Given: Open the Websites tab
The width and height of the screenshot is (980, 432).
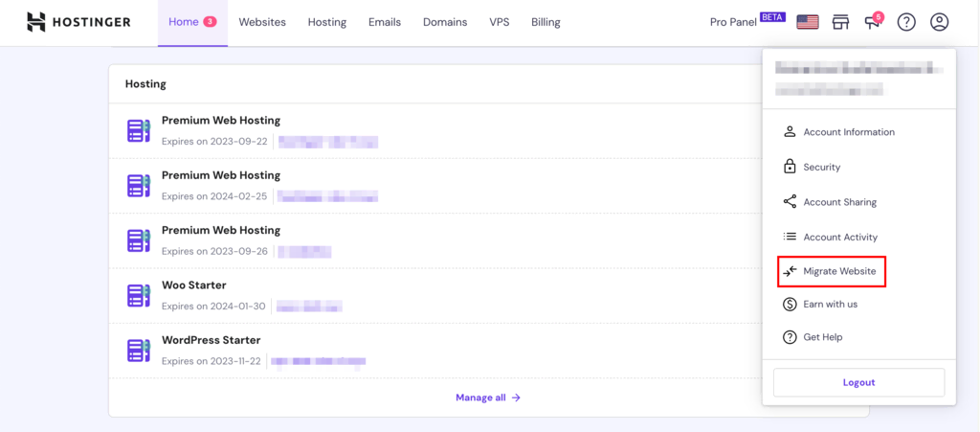Looking at the screenshot, I should 262,22.
